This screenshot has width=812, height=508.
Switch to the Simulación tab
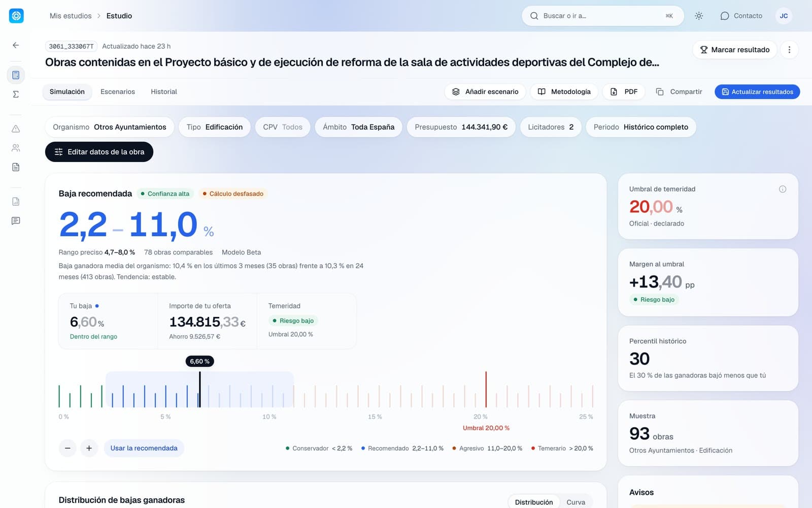coord(67,92)
